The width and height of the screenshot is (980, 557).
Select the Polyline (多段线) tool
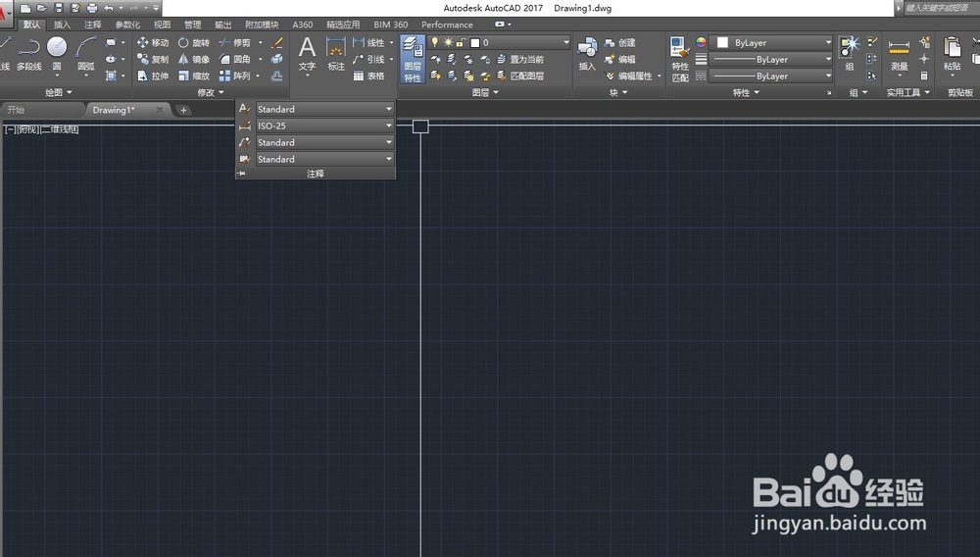(28, 54)
